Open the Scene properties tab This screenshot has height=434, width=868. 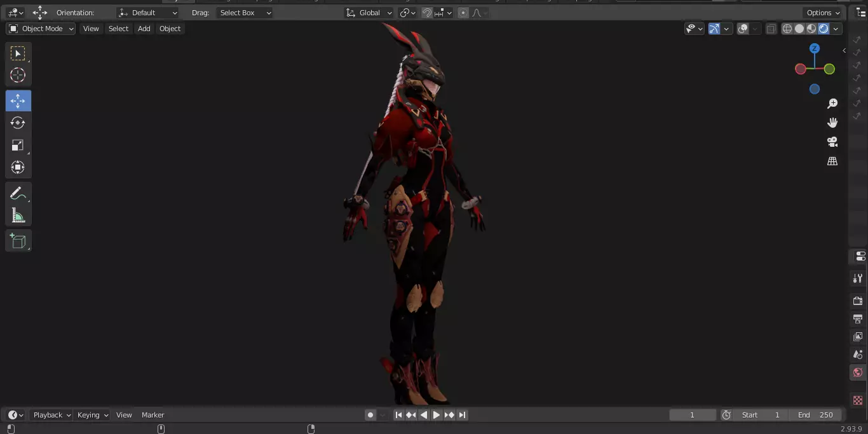(858, 354)
